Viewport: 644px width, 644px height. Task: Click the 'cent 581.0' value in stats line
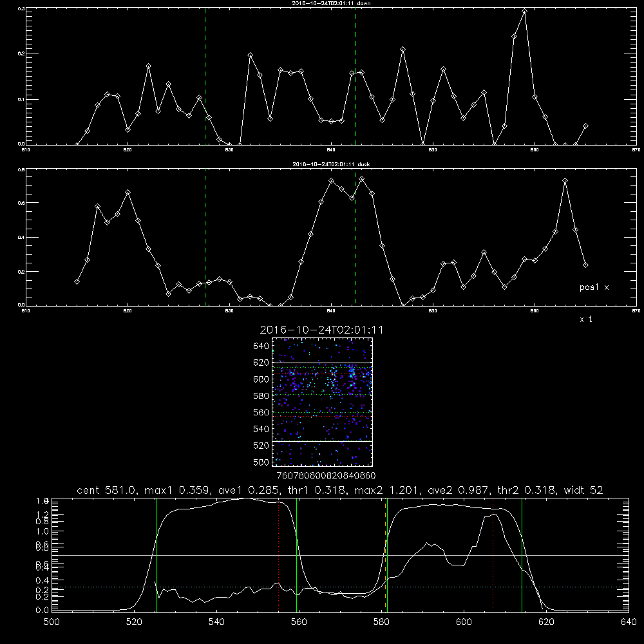[x=105, y=490]
